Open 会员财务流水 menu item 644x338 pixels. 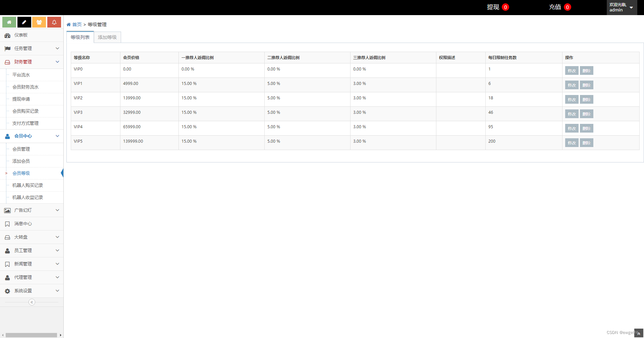click(25, 87)
